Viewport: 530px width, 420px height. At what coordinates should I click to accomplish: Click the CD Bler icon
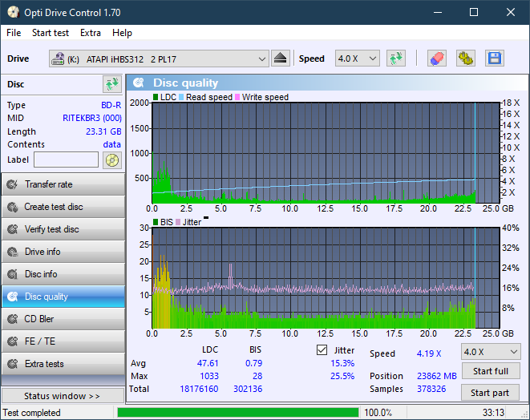[x=13, y=319]
